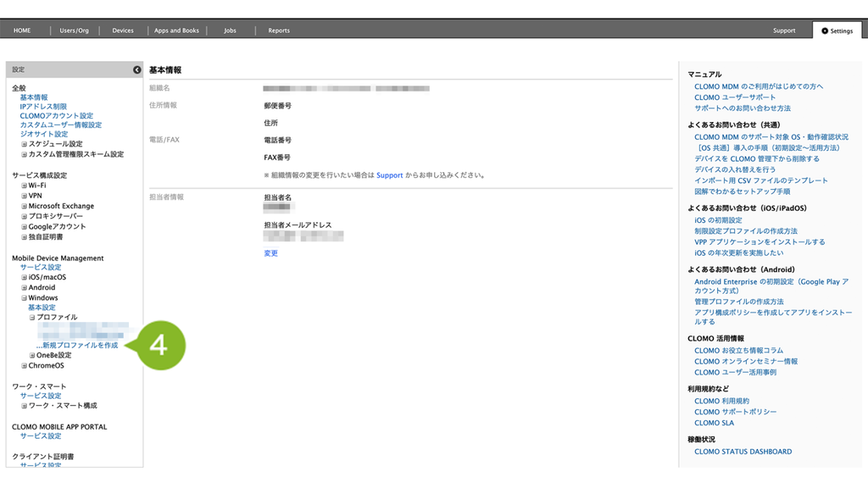Switch to the Apps and Books tab
This screenshot has height=488, width=868.
tap(176, 30)
